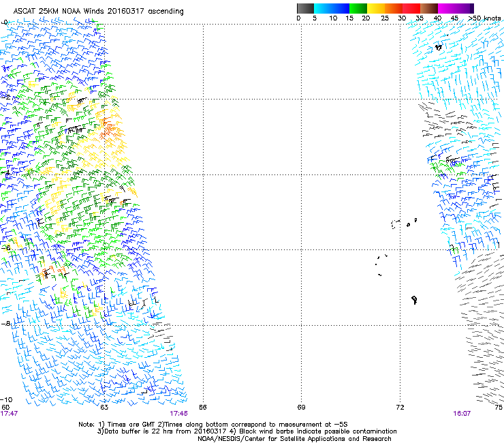Click the '30' label under the color bar

tap(402, 18)
